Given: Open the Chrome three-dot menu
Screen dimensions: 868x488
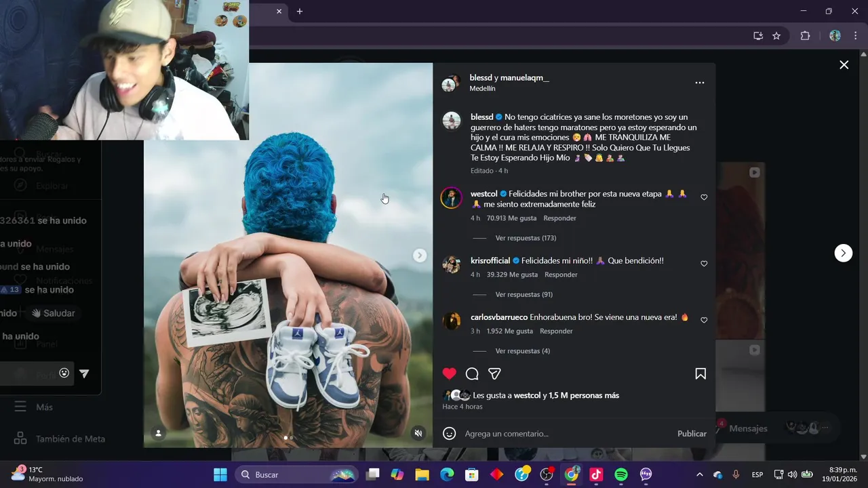Looking at the screenshot, I should [x=854, y=36].
